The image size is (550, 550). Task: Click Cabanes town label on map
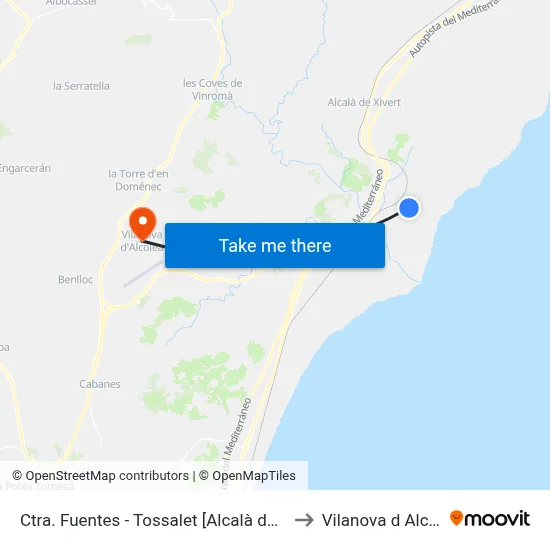click(100, 384)
